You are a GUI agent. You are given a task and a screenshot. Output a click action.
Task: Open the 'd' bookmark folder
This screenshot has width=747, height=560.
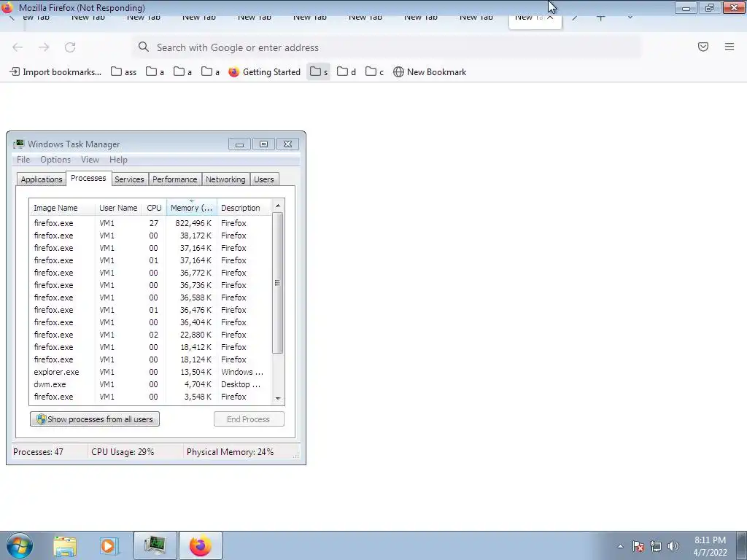click(347, 72)
